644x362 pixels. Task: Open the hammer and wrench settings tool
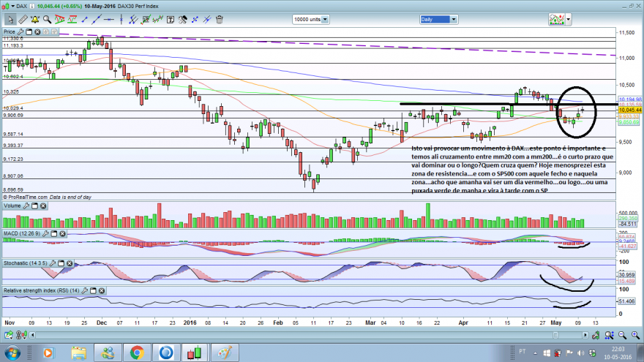point(183,19)
